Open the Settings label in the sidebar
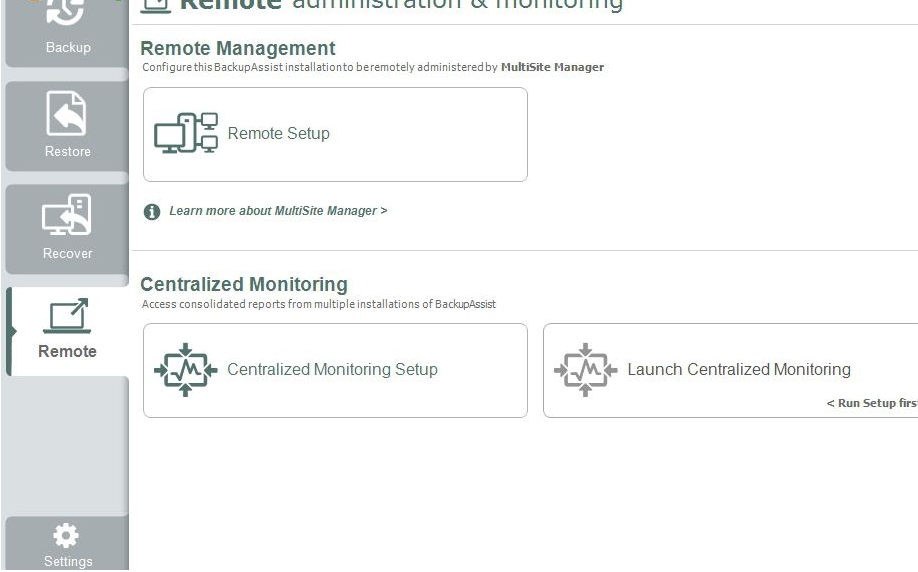The width and height of the screenshot is (918, 572). point(68,561)
